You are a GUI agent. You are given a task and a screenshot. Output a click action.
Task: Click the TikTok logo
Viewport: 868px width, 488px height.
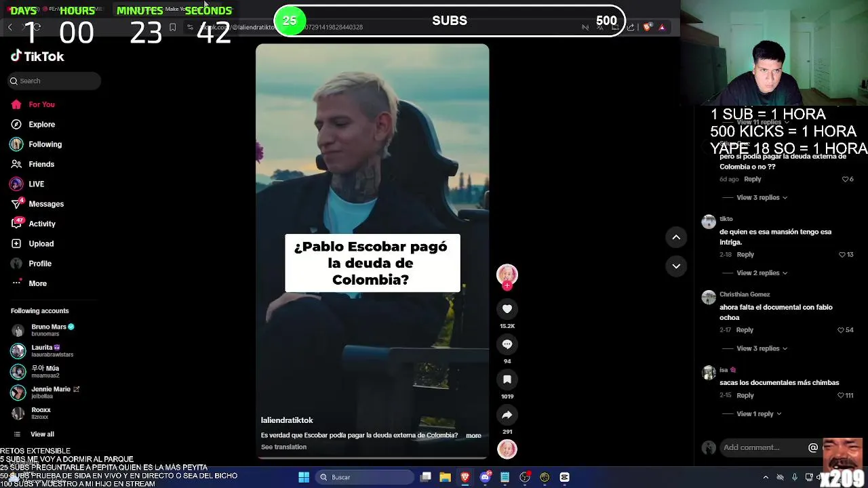point(37,56)
